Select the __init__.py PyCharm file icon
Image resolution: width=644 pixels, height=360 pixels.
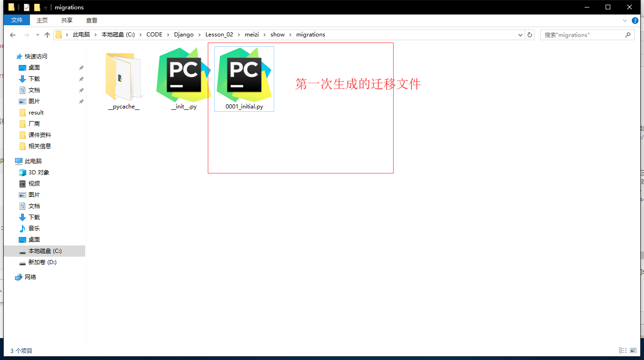point(184,75)
